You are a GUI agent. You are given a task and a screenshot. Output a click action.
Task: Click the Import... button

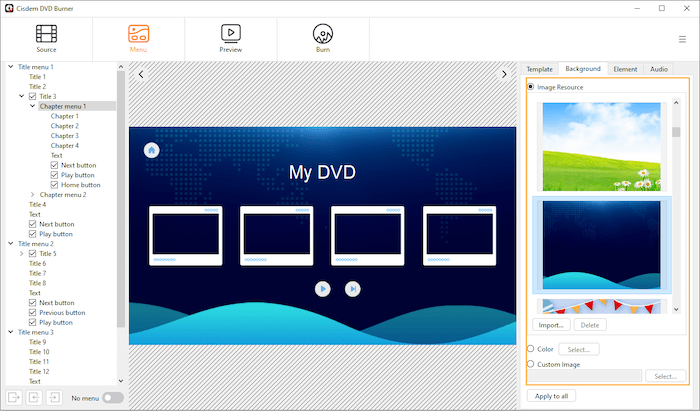pos(551,325)
